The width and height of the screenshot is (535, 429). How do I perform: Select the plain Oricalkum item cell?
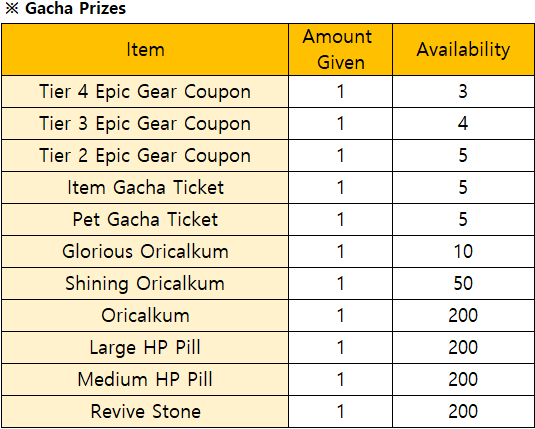[145, 315]
